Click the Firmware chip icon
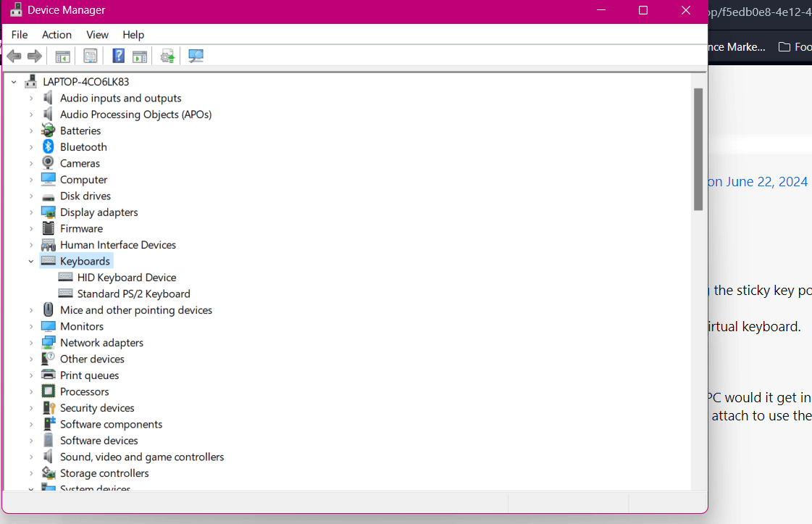The width and height of the screenshot is (812, 524). 48,228
